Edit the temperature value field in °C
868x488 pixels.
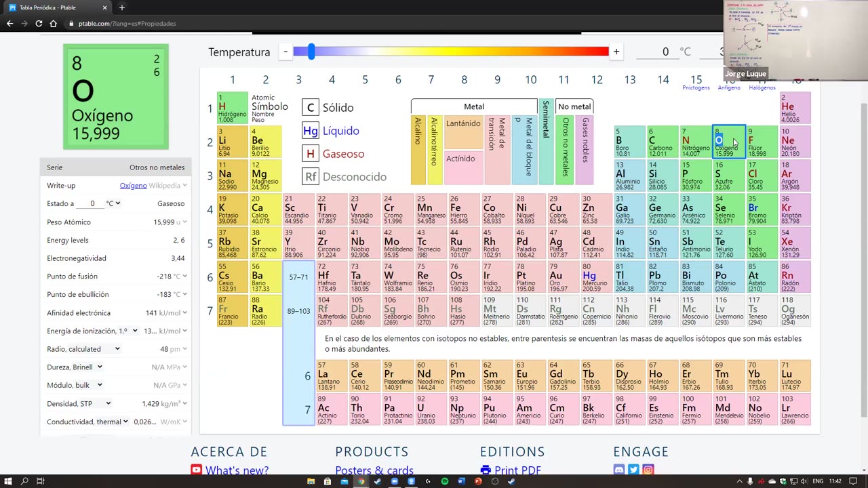[x=656, y=52]
